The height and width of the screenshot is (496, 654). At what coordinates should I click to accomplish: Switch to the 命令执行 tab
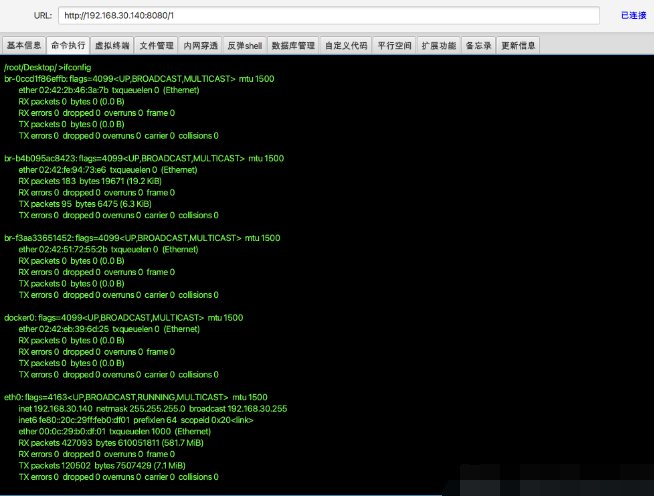pos(68,45)
